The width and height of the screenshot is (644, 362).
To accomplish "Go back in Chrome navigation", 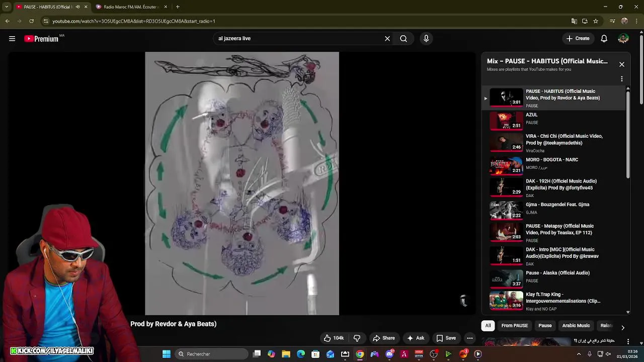I will 7,21.
